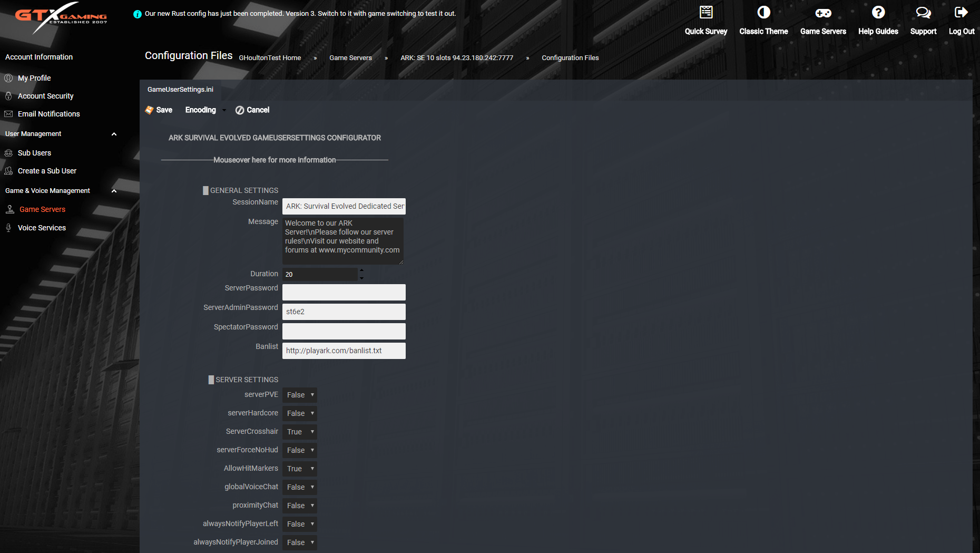Open the serverForceNoHud dropdown
Viewport: 980px width, 553px height.
tap(300, 450)
